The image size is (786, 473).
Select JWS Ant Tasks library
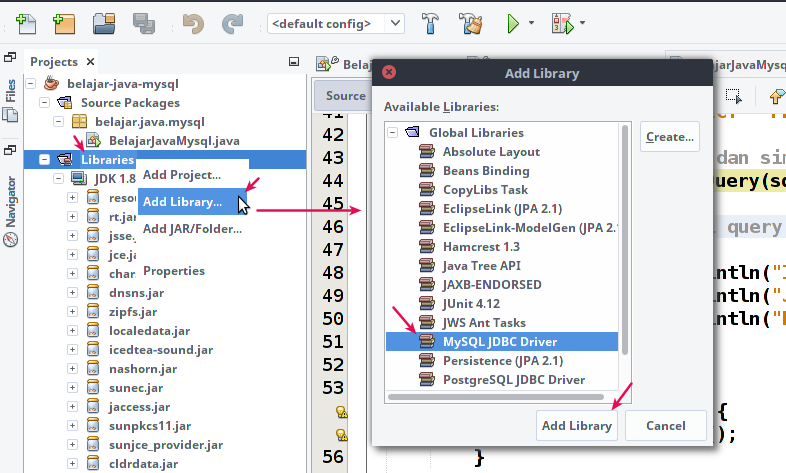(x=484, y=323)
